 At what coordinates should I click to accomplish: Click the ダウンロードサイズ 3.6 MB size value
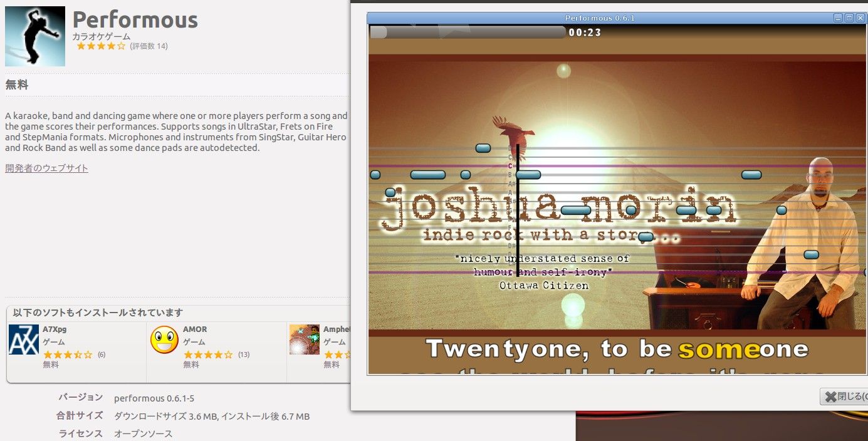pyautogui.click(x=212, y=416)
